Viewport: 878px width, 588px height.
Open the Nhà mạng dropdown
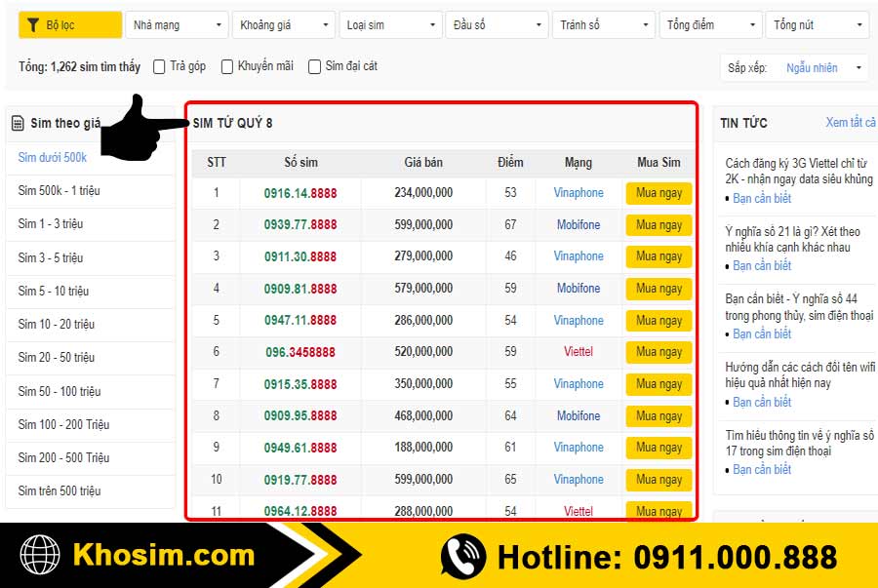pyautogui.click(x=176, y=24)
